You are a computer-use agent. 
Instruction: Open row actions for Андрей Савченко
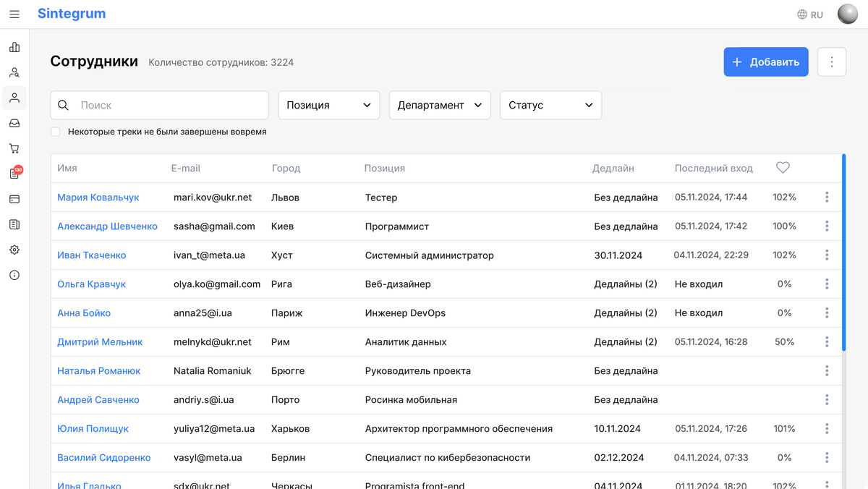point(827,399)
